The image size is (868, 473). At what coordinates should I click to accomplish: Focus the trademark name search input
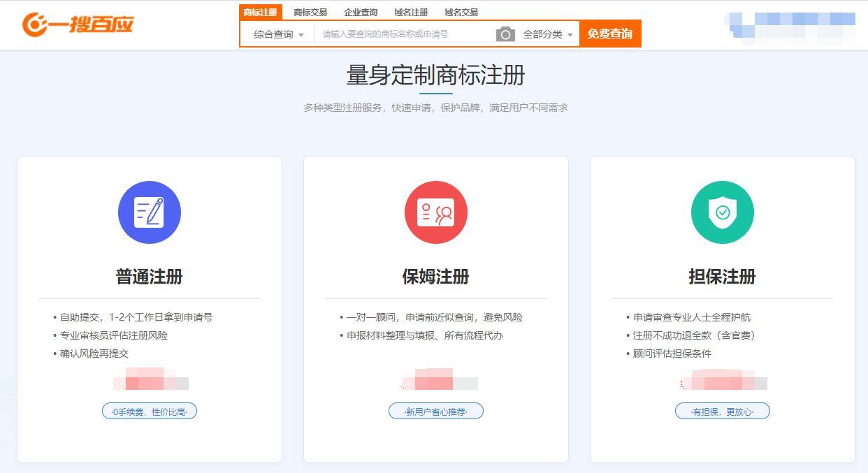[404, 34]
